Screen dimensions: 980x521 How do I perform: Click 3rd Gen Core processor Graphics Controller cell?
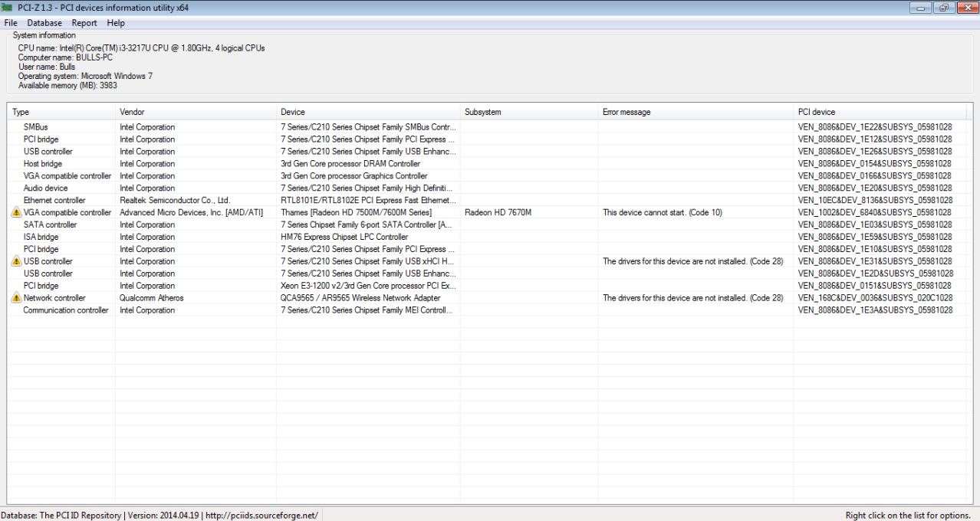point(354,176)
